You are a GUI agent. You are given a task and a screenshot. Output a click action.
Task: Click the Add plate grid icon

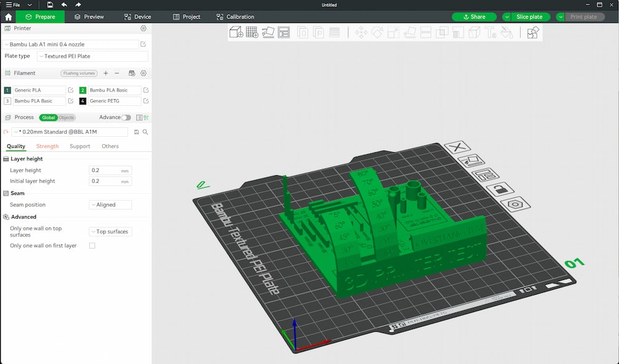[252, 32]
